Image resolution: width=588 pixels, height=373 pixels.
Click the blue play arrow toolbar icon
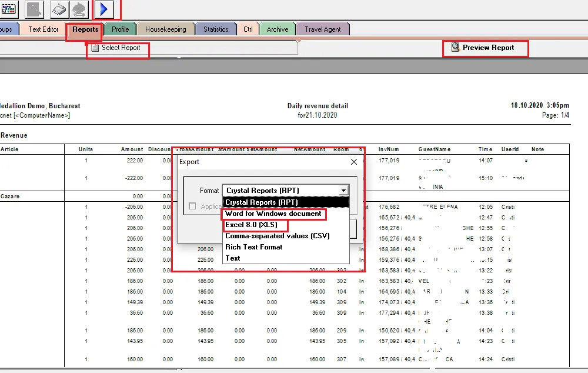104,9
